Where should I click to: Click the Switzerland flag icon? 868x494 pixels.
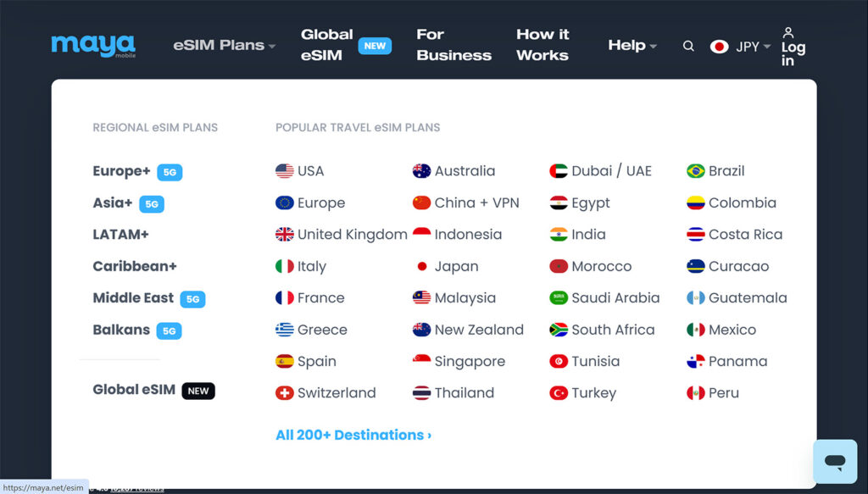click(285, 393)
